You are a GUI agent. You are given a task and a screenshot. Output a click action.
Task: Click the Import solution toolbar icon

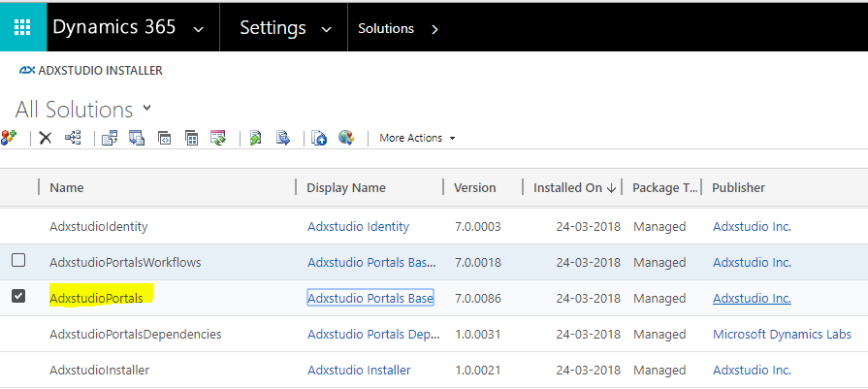pyautogui.click(x=110, y=138)
